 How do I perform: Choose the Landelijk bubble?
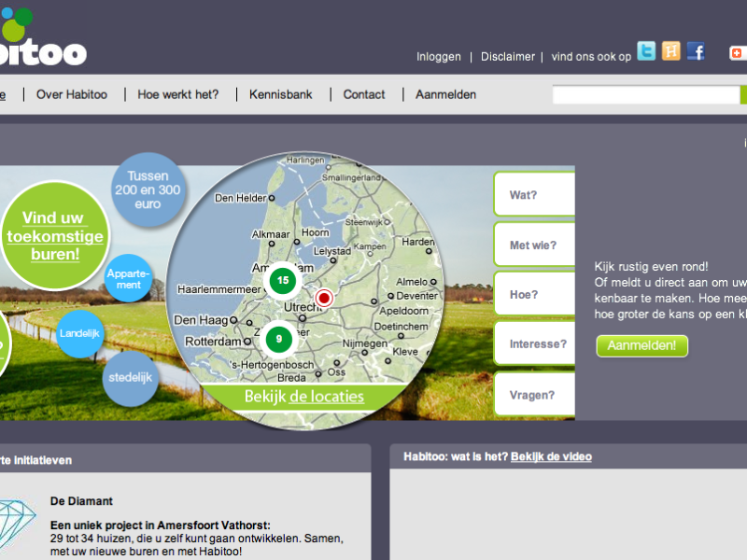pos(79,333)
